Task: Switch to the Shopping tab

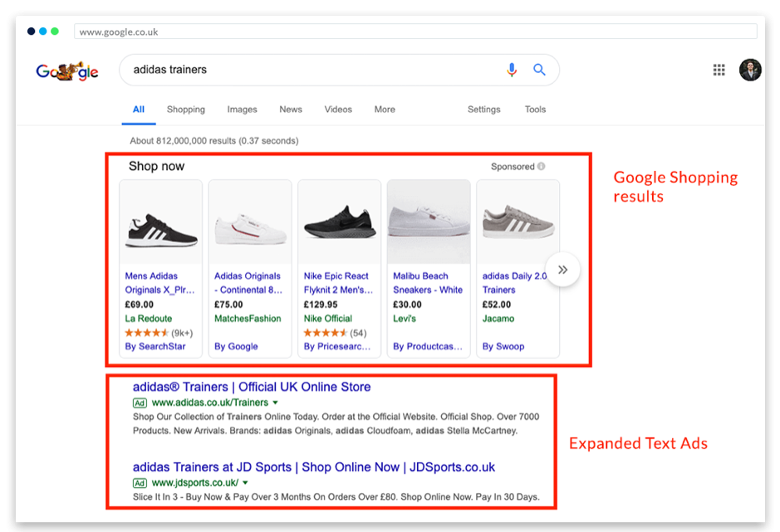Action: pyautogui.click(x=185, y=110)
